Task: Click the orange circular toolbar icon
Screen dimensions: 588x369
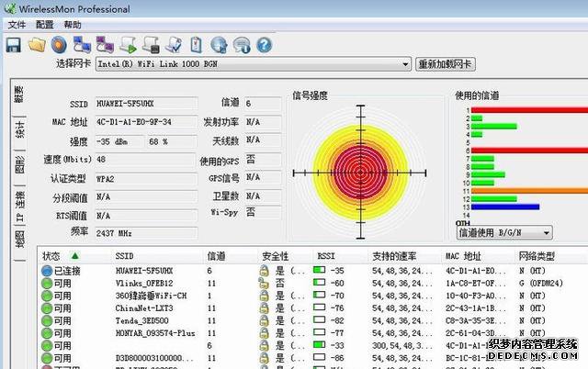Action: coord(59,45)
